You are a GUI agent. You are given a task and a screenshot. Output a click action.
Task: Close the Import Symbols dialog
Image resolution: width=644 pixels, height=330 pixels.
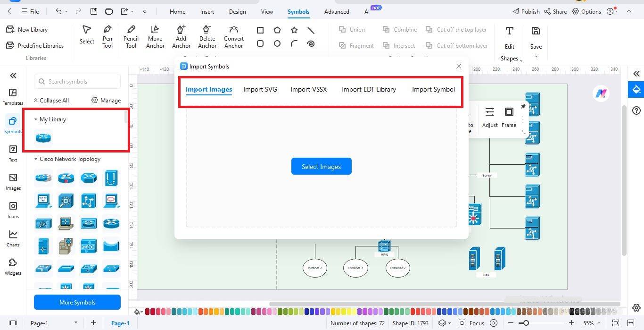[459, 66]
